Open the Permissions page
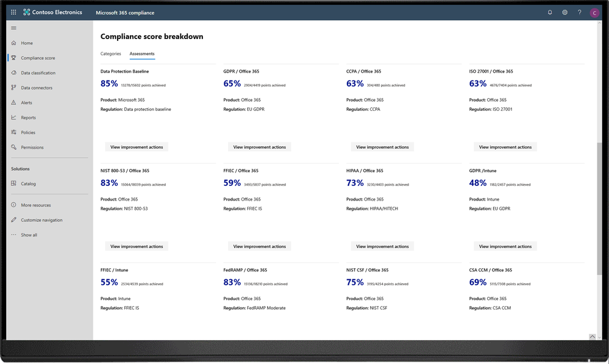This screenshot has height=364, width=609. coord(32,148)
